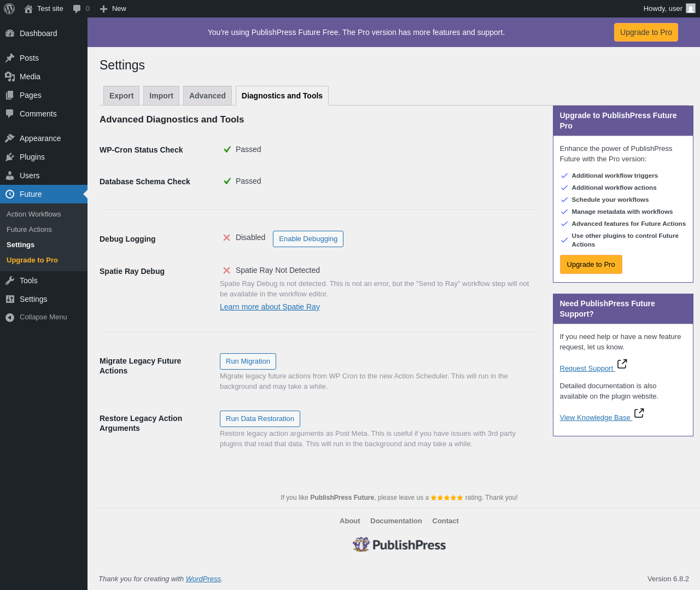Open the Contact footer link
Screen dimensions: 700x590
pos(445,521)
